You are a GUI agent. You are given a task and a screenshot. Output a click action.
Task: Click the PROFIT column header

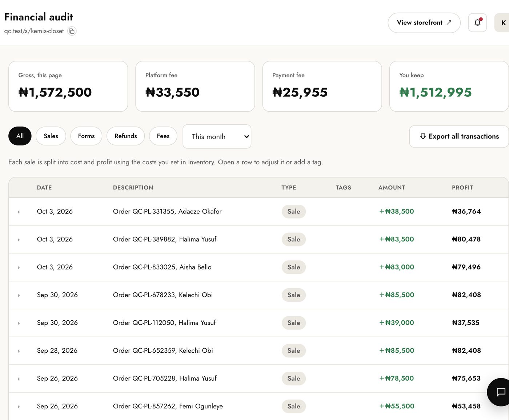click(462, 188)
